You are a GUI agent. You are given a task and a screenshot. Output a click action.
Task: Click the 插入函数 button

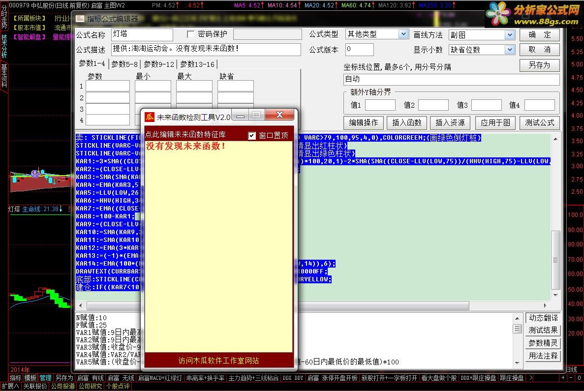click(407, 122)
